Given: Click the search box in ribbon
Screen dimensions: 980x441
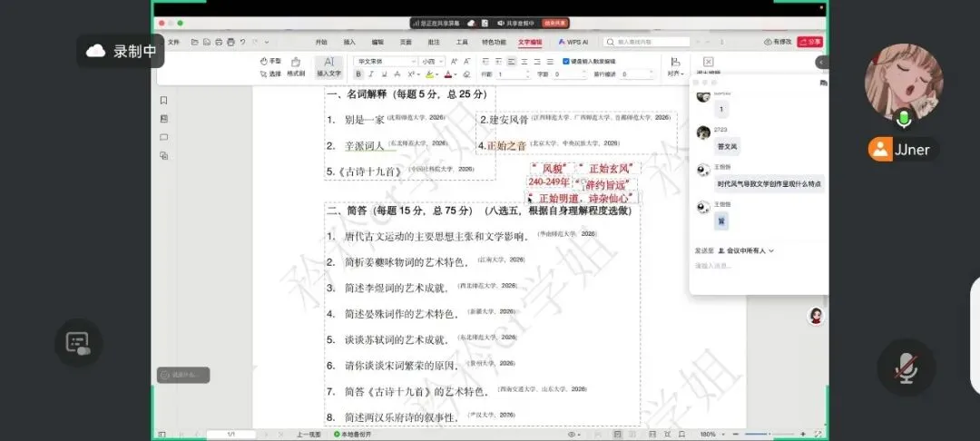Looking at the screenshot, I should [x=647, y=42].
